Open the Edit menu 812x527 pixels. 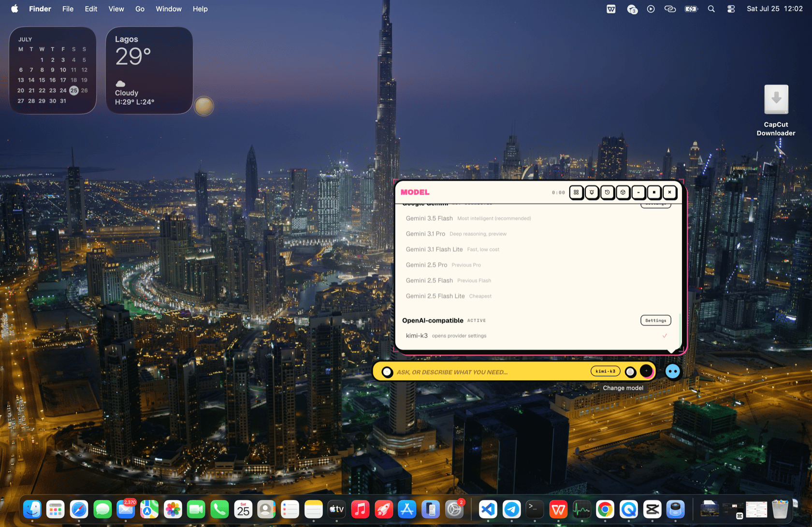91,9
